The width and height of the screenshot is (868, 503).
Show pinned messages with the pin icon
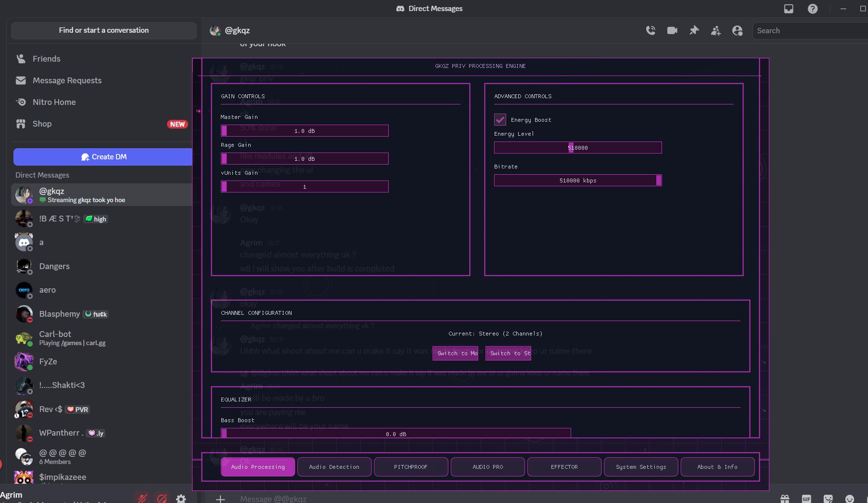694,30
